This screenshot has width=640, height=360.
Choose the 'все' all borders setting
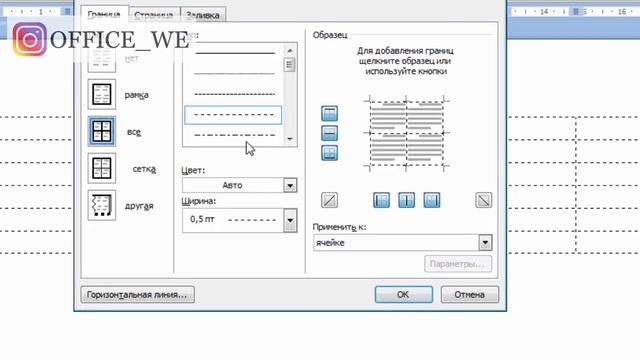tap(102, 131)
